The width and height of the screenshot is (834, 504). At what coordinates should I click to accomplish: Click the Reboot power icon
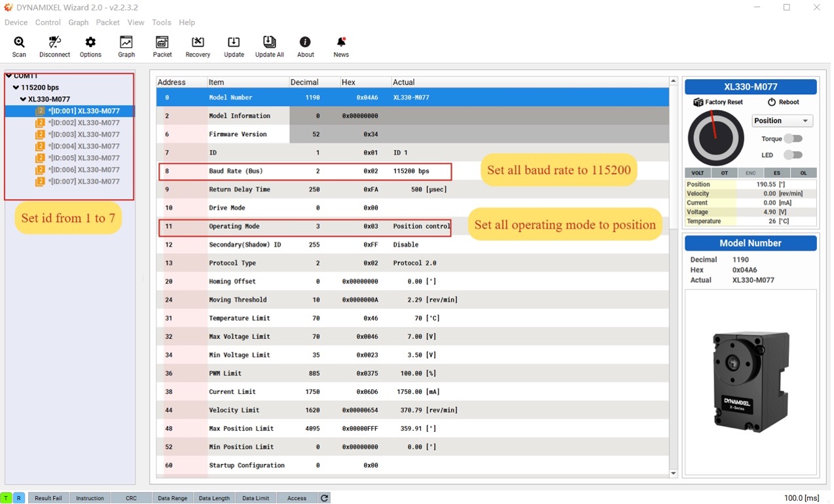click(772, 102)
